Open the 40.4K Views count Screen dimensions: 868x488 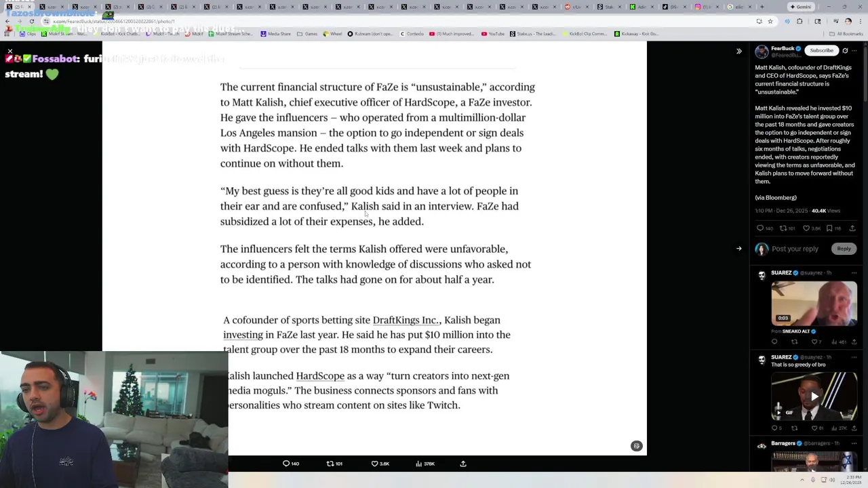pos(825,211)
